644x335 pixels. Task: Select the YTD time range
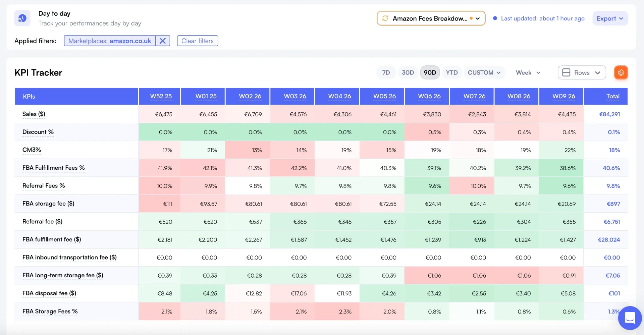tap(452, 72)
